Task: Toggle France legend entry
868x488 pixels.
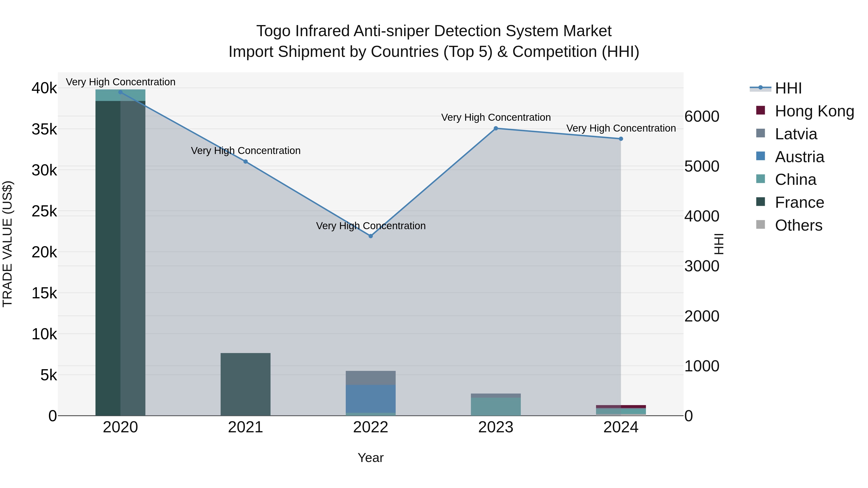Action: tap(790, 202)
